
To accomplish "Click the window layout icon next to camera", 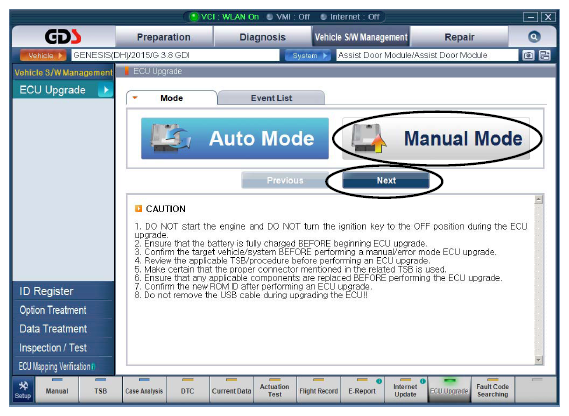I will [545, 55].
